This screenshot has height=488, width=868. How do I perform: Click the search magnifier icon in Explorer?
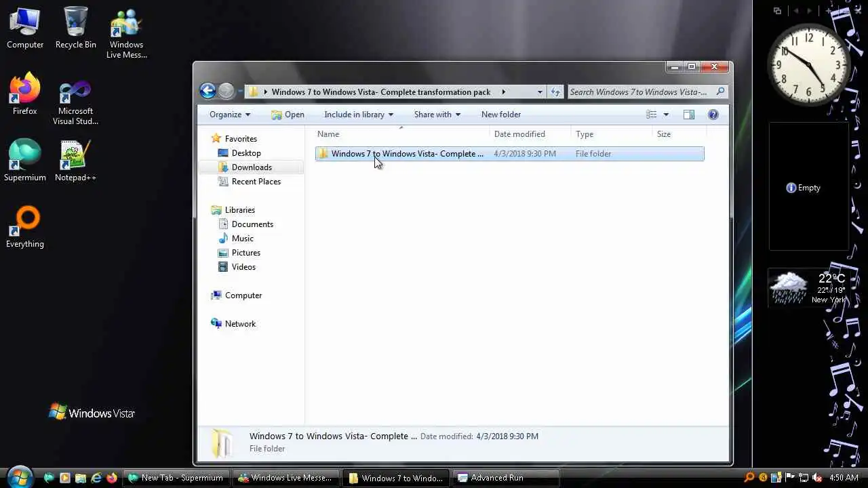coord(720,91)
